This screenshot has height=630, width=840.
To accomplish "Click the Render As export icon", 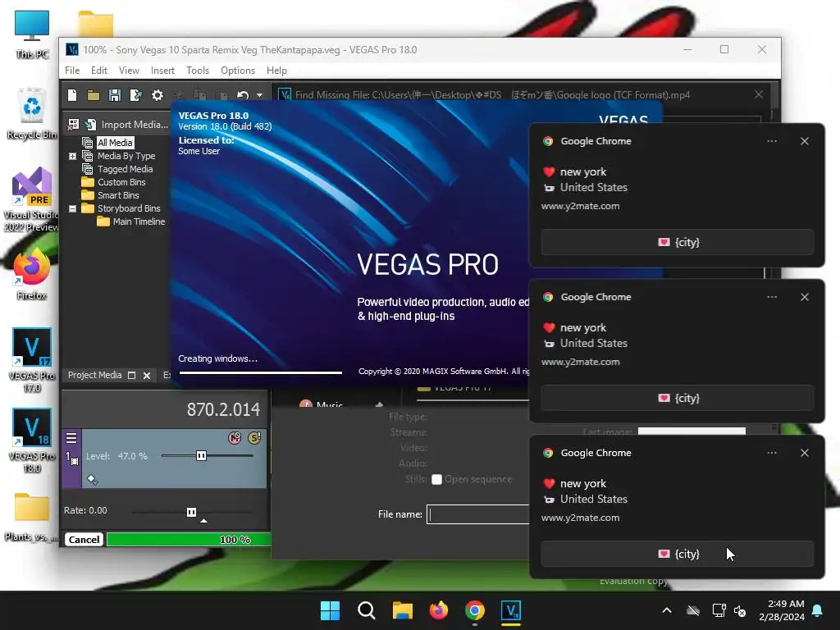I will 136,95.
